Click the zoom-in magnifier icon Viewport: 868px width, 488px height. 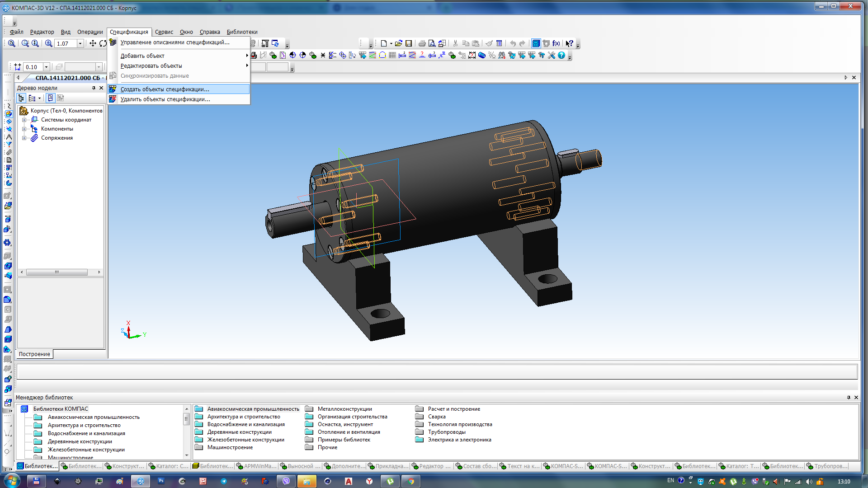pos(48,43)
